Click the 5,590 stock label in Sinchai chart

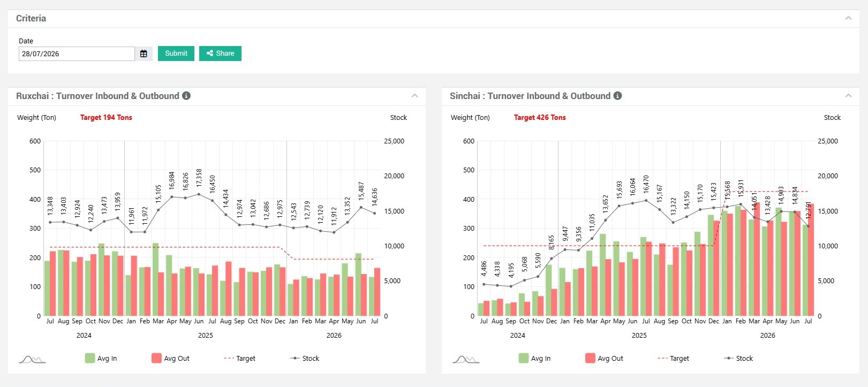pos(538,261)
